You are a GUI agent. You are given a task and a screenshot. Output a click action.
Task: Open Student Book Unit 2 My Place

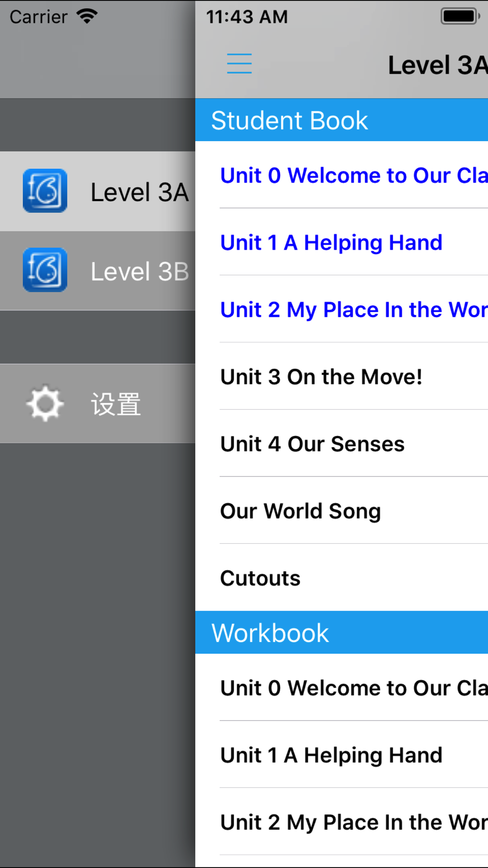click(353, 310)
